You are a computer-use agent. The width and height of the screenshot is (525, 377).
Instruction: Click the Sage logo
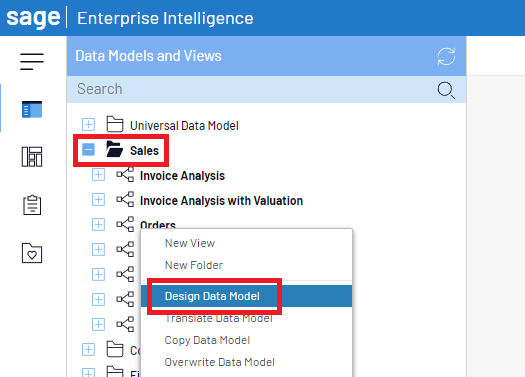[x=33, y=18]
